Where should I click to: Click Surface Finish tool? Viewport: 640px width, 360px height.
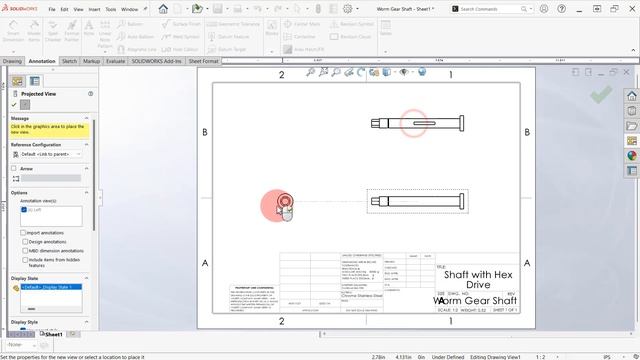pyautogui.click(x=181, y=24)
